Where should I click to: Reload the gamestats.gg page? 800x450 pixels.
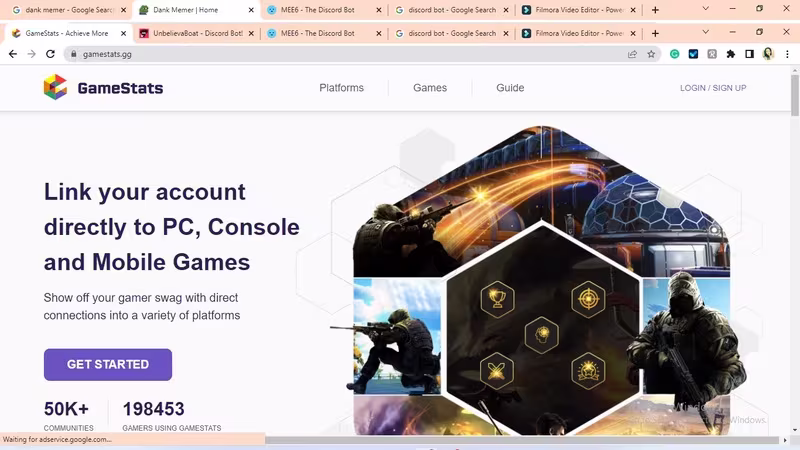click(50, 54)
